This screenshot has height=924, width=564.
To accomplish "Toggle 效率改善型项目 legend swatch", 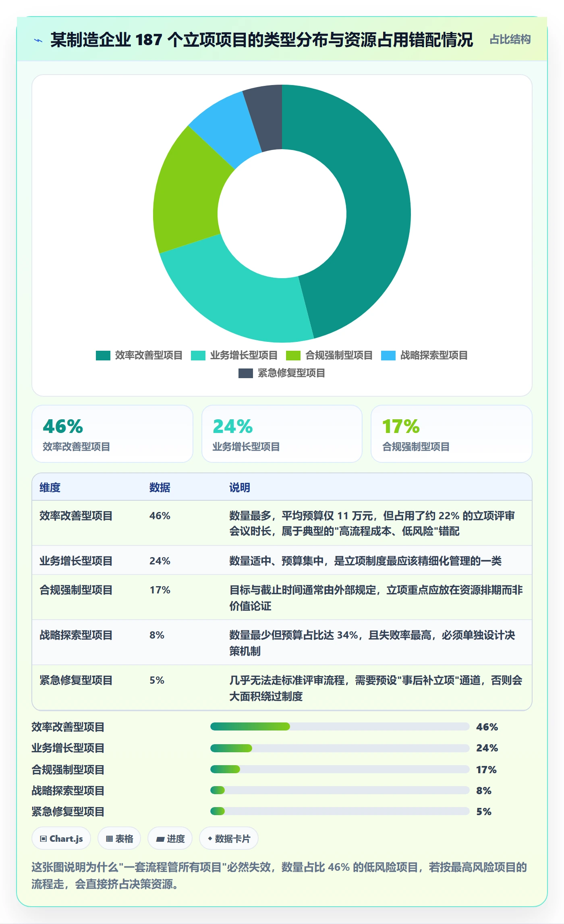I will [x=103, y=356].
